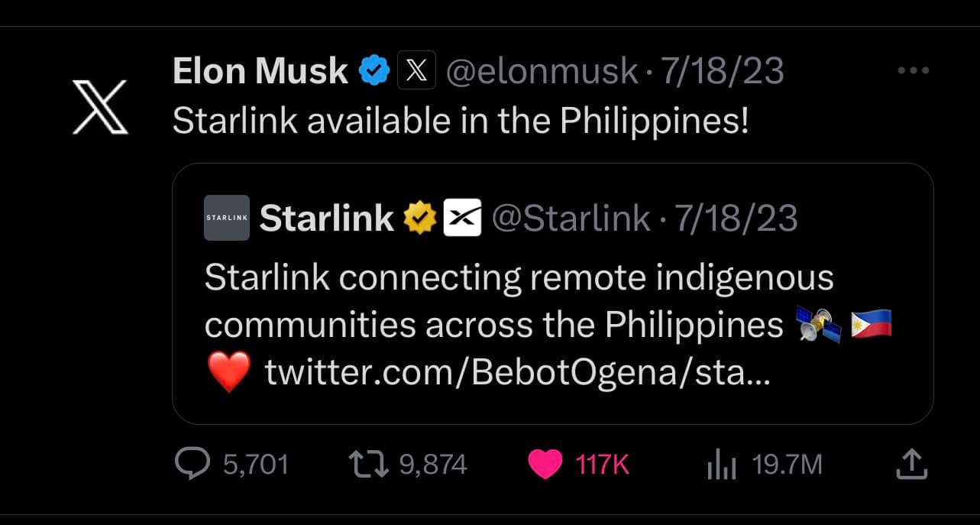The width and height of the screenshot is (980, 525).
Task: Open the quoted tweet about indigenous communities
Action: pyautogui.click(x=553, y=293)
